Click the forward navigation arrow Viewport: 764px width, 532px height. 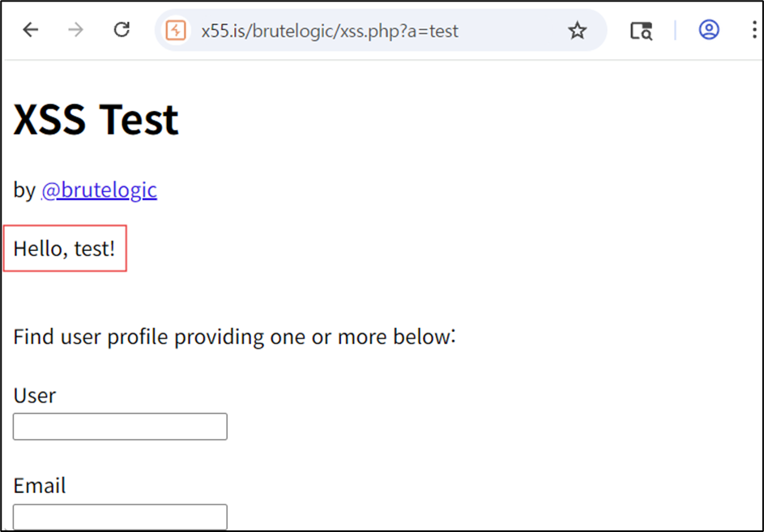pos(76,30)
